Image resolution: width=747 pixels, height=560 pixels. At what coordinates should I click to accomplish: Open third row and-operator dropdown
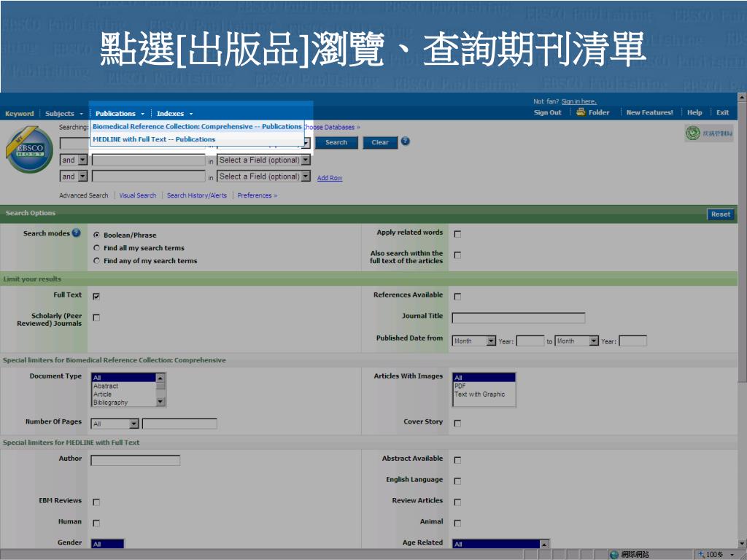(74, 176)
